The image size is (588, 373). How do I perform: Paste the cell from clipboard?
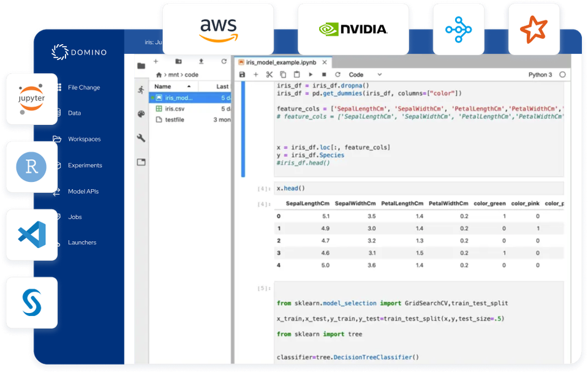[296, 75]
